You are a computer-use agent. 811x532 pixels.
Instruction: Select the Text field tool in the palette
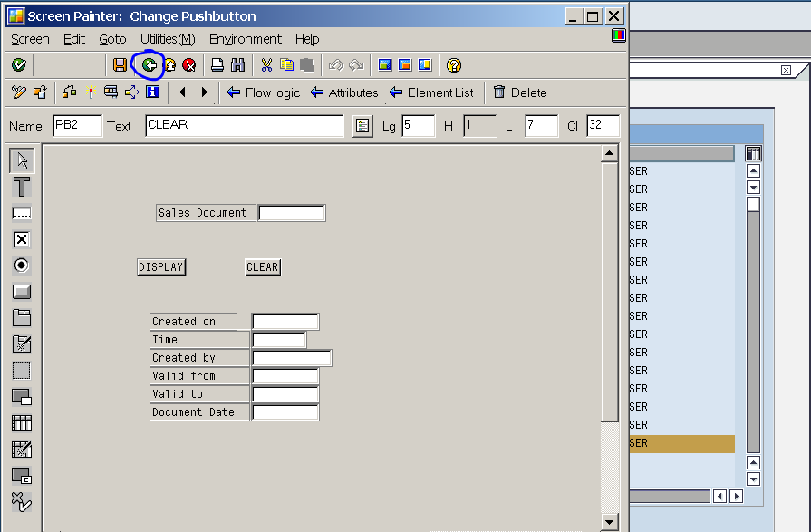coord(23,186)
